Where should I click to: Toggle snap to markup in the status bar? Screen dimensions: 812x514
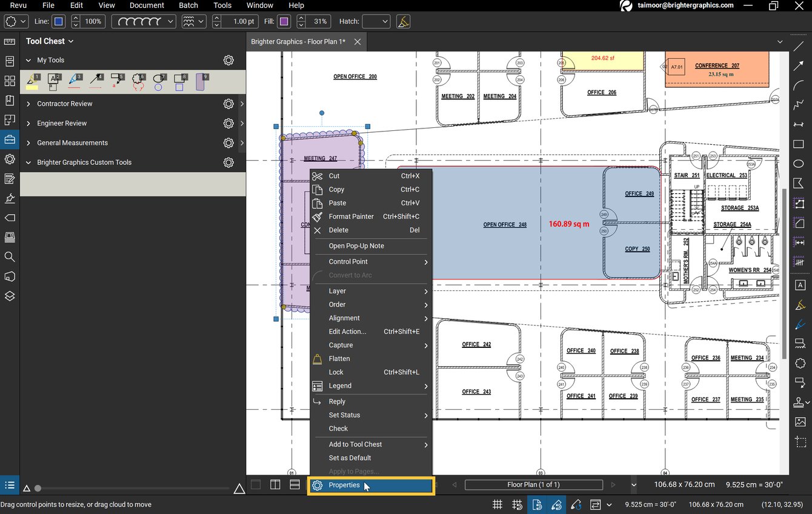pyautogui.click(x=556, y=504)
